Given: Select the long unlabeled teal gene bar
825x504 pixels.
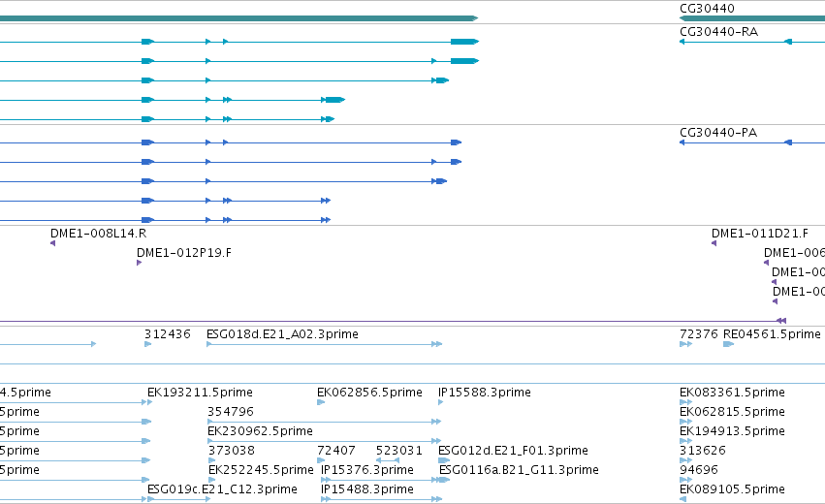Looking at the screenshot, I should (x=238, y=18).
